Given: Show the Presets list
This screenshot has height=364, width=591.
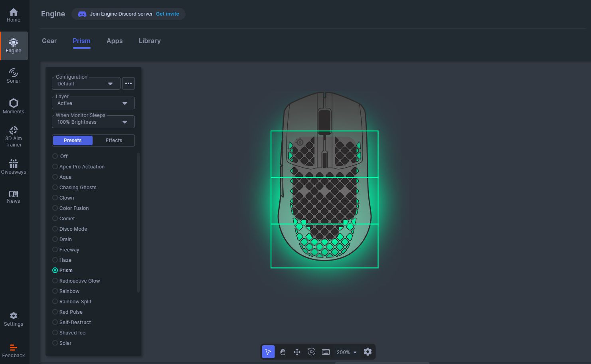Looking at the screenshot, I should [x=73, y=140].
